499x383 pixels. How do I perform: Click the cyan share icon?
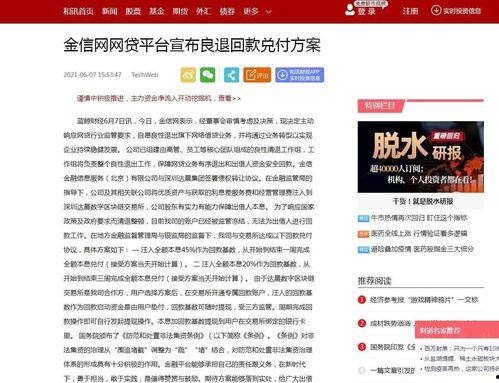[x=231, y=75]
